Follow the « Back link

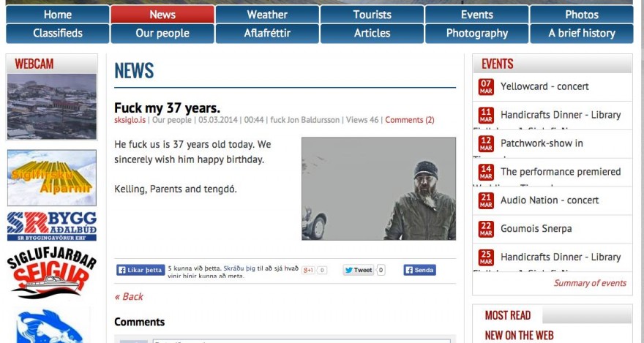[x=129, y=297]
